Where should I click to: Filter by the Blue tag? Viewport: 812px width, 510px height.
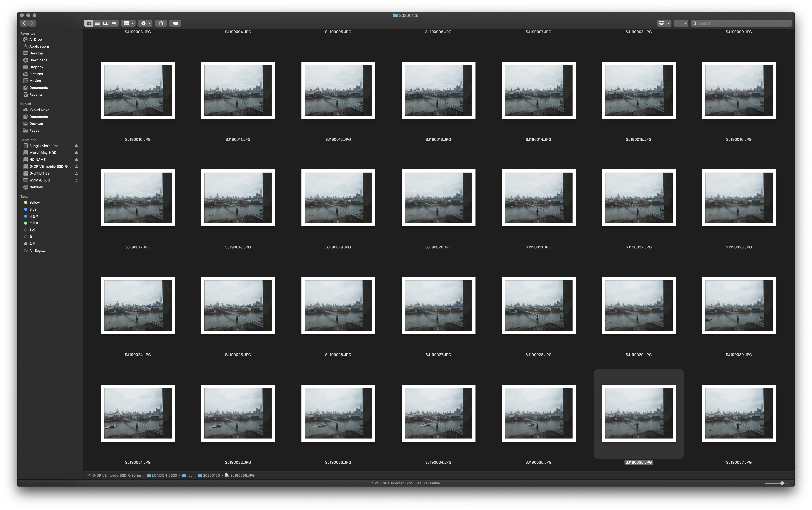click(x=33, y=209)
